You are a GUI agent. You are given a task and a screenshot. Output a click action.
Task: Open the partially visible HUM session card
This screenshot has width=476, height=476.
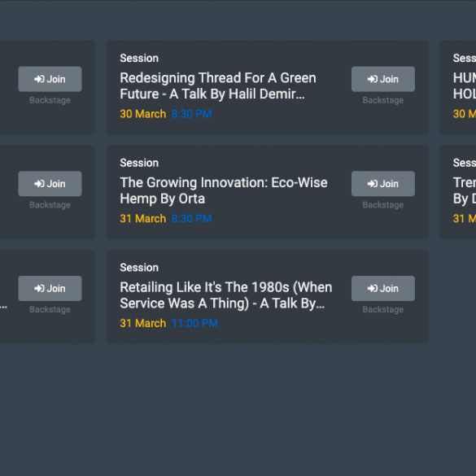tap(458, 87)
